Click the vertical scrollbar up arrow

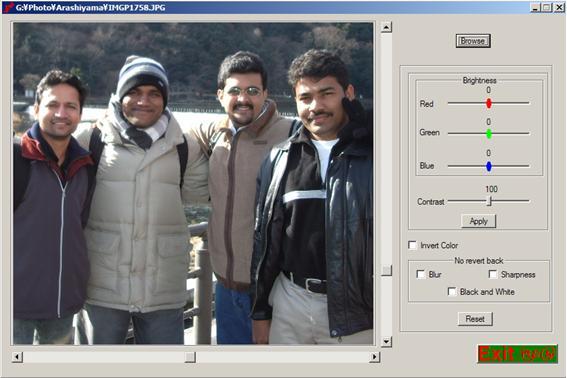click(386, 27)
